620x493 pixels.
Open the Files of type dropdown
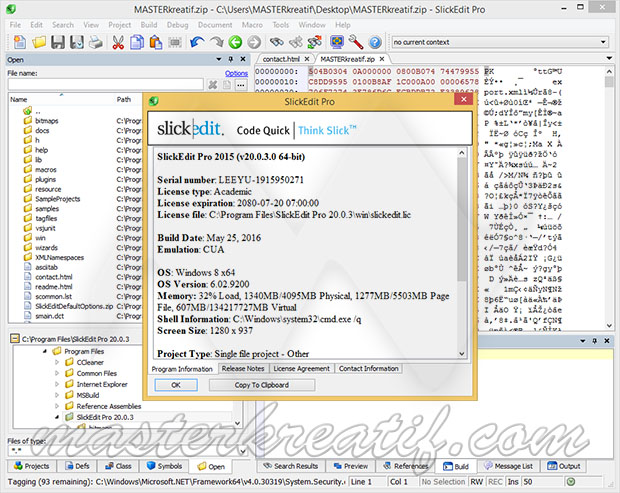[x=242, y=451]
